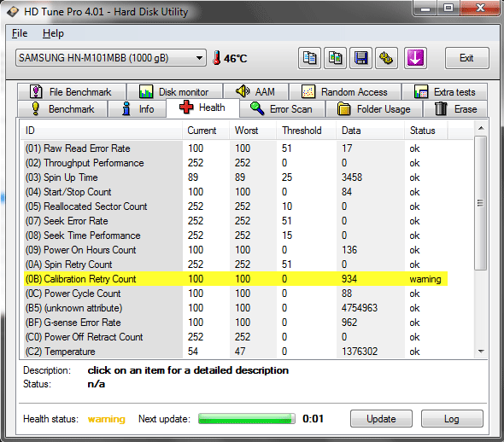504x442 pixels.
Task: Click the Data column header
Action: [x=370, y=131]
